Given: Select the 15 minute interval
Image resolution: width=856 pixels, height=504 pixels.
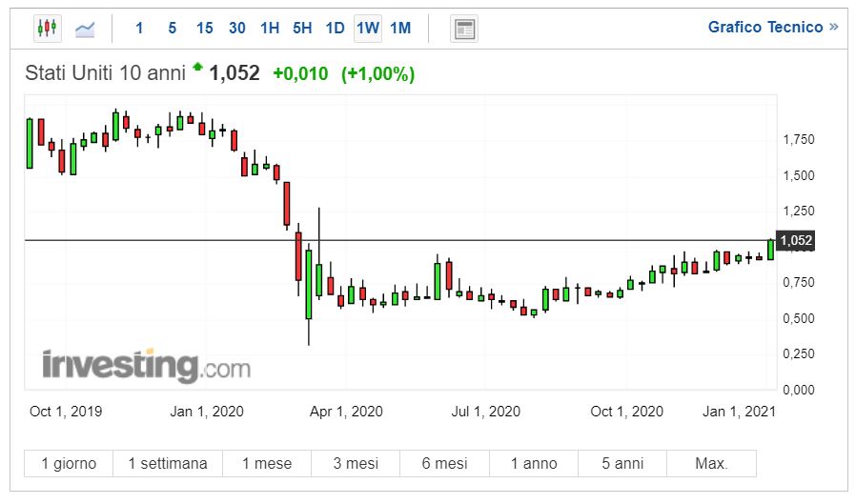Looking at the screenshot, I should tap(204, 29).
